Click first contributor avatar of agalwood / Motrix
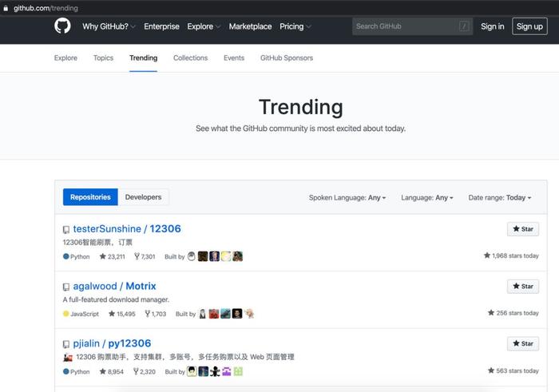Screen dimensions: 559x392 [203, 314]
